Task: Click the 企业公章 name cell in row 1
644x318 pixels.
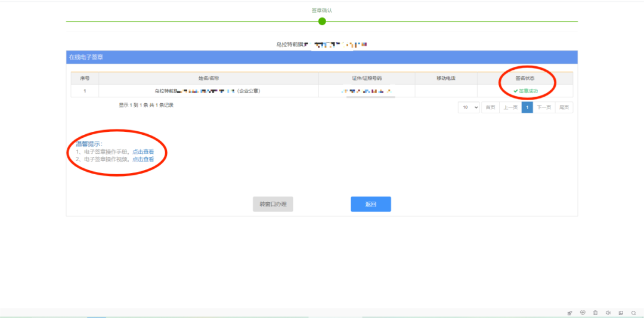Action: point(209,91)
